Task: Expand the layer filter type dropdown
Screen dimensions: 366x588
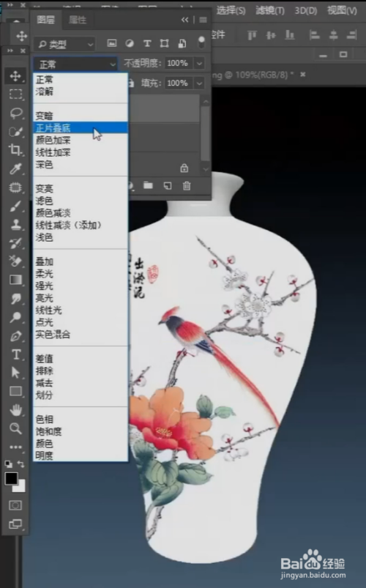Action: pos(64,44)
